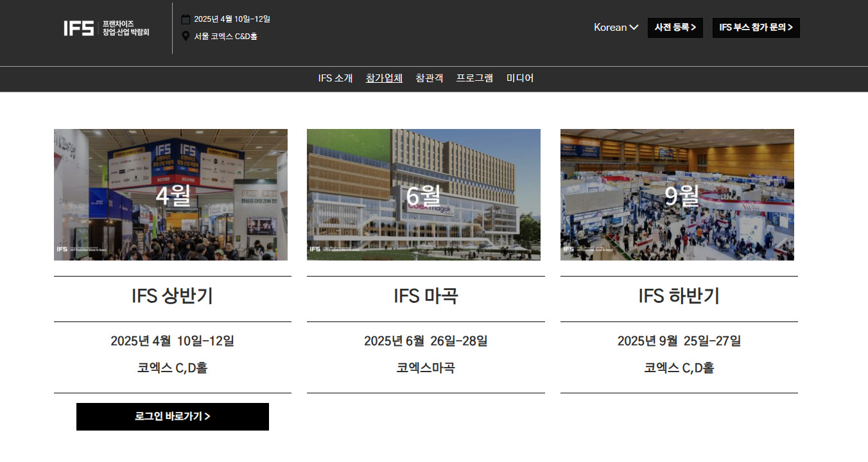Screen dimensions: 868x462
Task: Click the IFS 상반기 heading
Action: (x=172, y=296)
